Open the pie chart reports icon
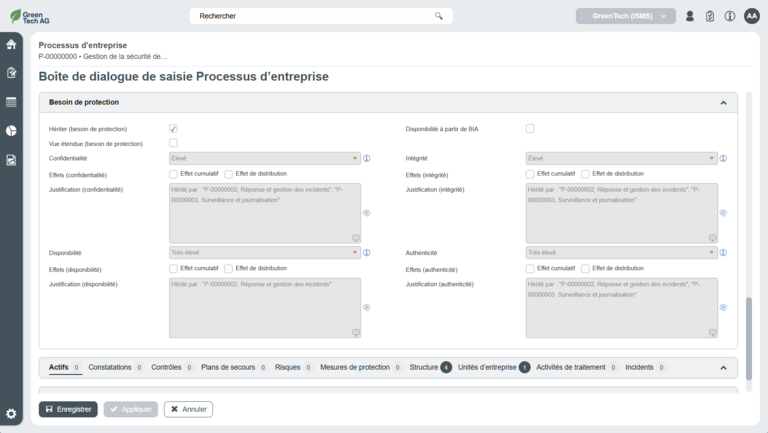Screen dimensions: 768x433 (11, 131)
